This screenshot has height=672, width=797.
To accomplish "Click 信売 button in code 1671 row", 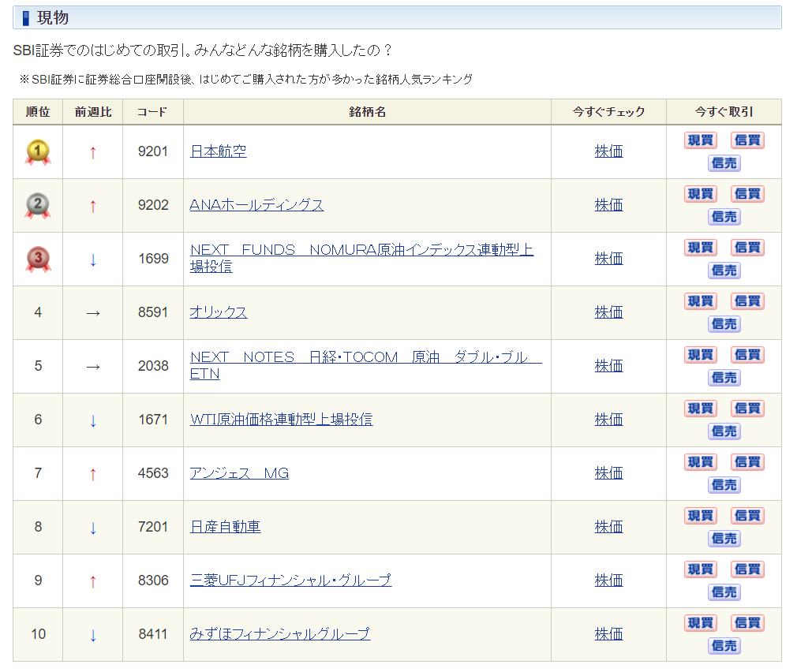I will (724, 431).
